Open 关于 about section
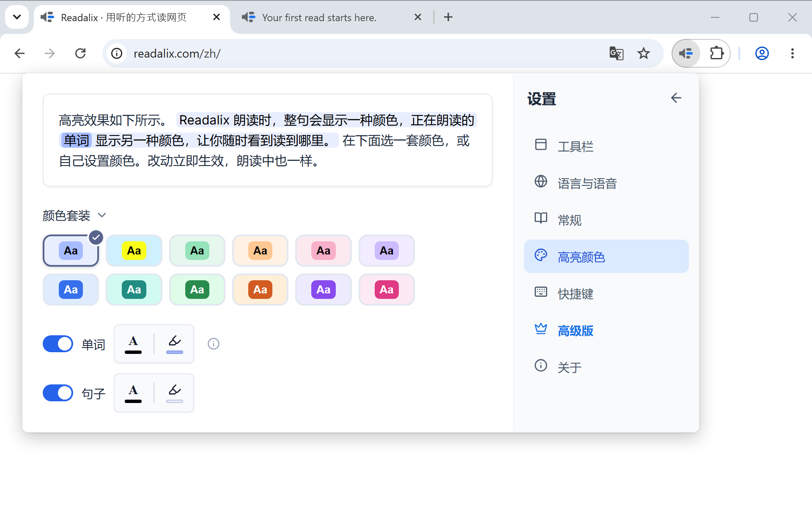This screenshot has height=508, width=812. click(606, 367)
